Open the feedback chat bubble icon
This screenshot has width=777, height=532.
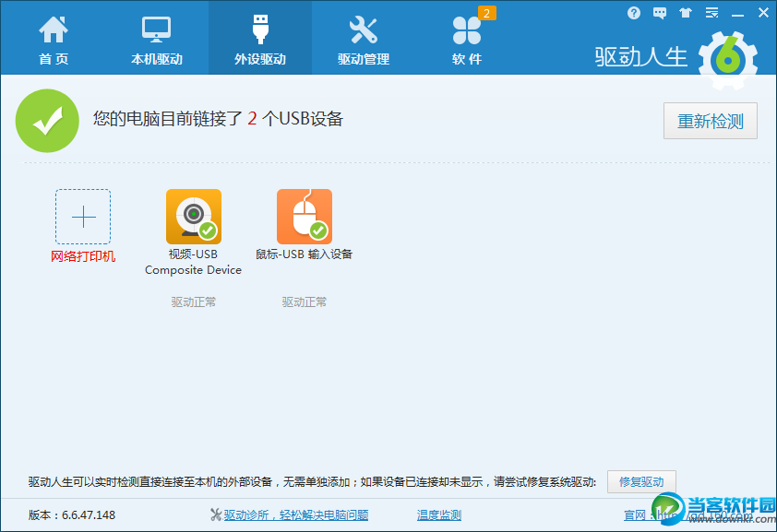[x=660, y=13]
